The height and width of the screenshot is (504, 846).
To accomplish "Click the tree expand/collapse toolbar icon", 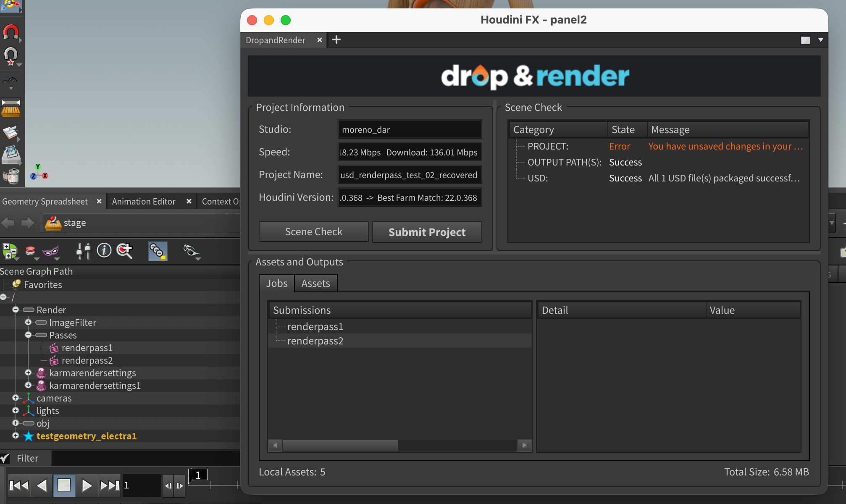I will pyautogui.click(x=9, y=251).
